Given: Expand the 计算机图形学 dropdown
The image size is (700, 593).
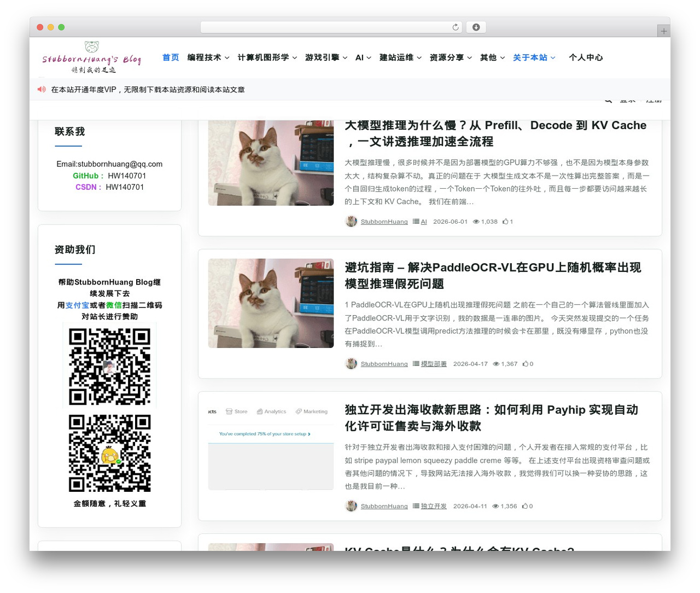Looking at the screenshot, I should (267, 57).
